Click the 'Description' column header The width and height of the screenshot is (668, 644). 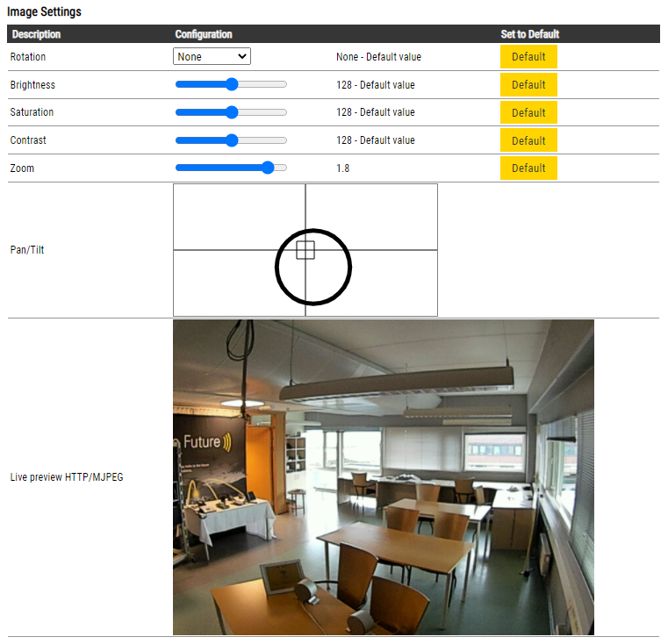[x=36, y=34]
